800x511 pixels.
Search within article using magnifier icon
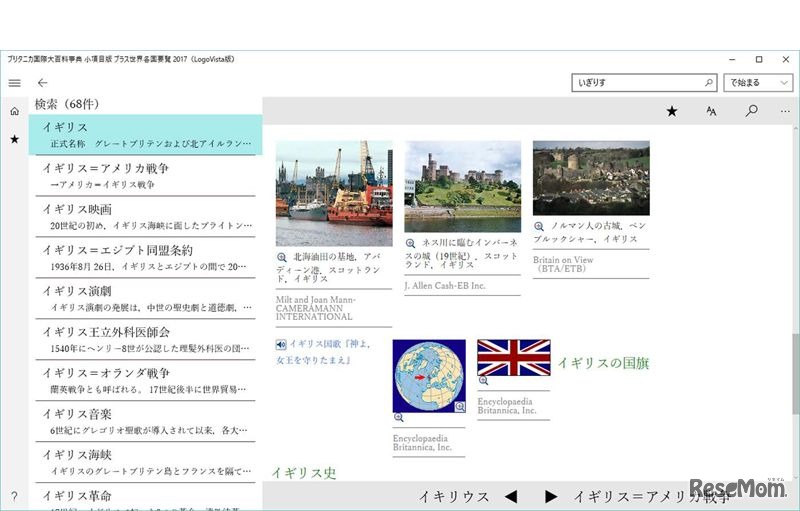coord(751,111)
